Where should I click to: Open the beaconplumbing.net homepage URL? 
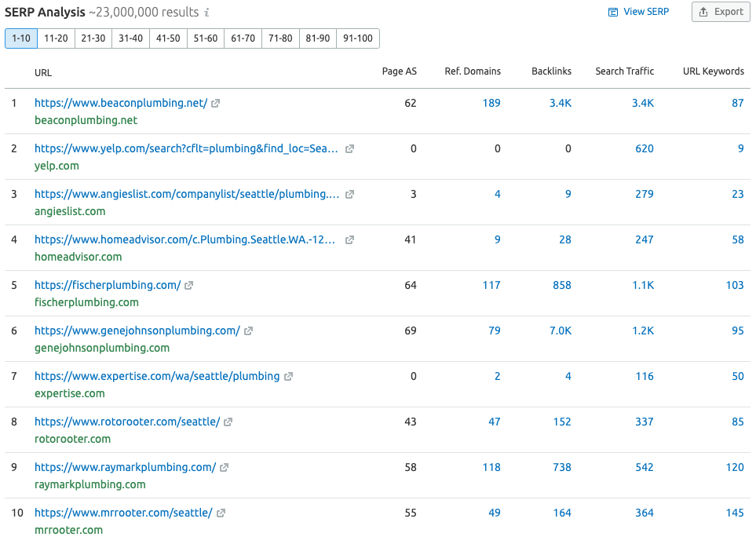[x=121, y=103]
